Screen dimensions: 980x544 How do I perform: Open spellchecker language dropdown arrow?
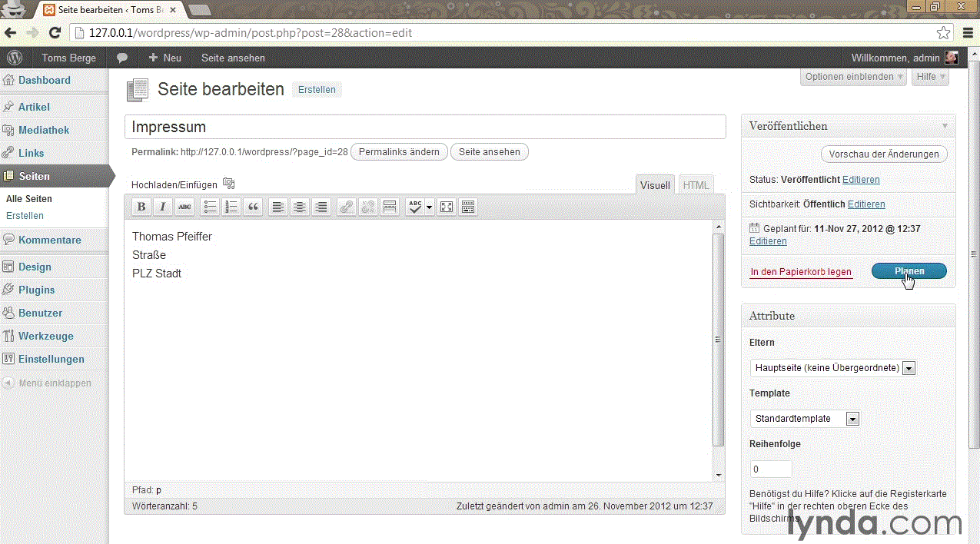429,207
